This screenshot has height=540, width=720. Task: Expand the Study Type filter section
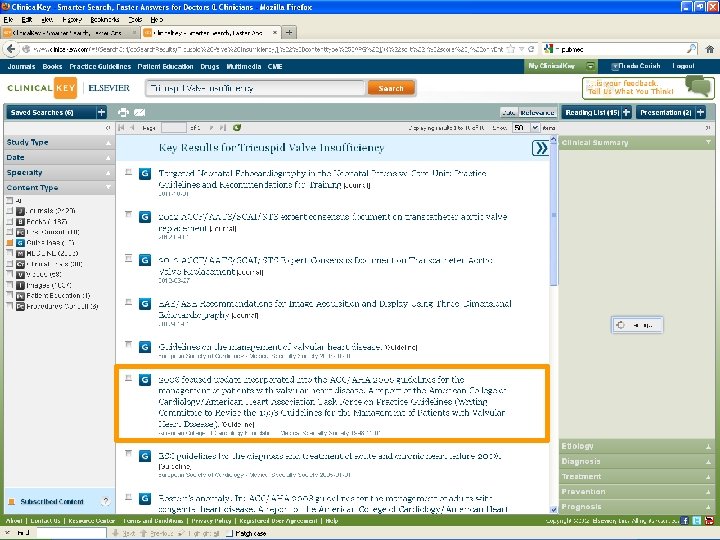(x=59, y=142)
